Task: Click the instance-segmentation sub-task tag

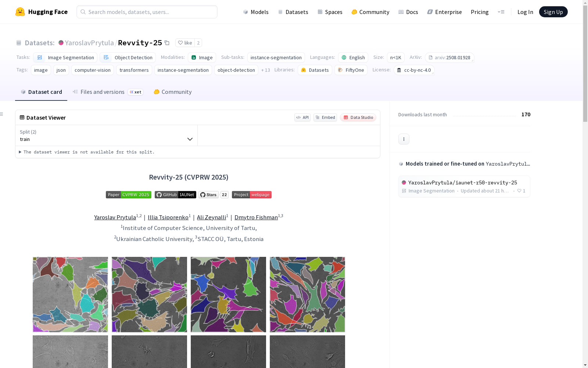Action: coord(276,57)
